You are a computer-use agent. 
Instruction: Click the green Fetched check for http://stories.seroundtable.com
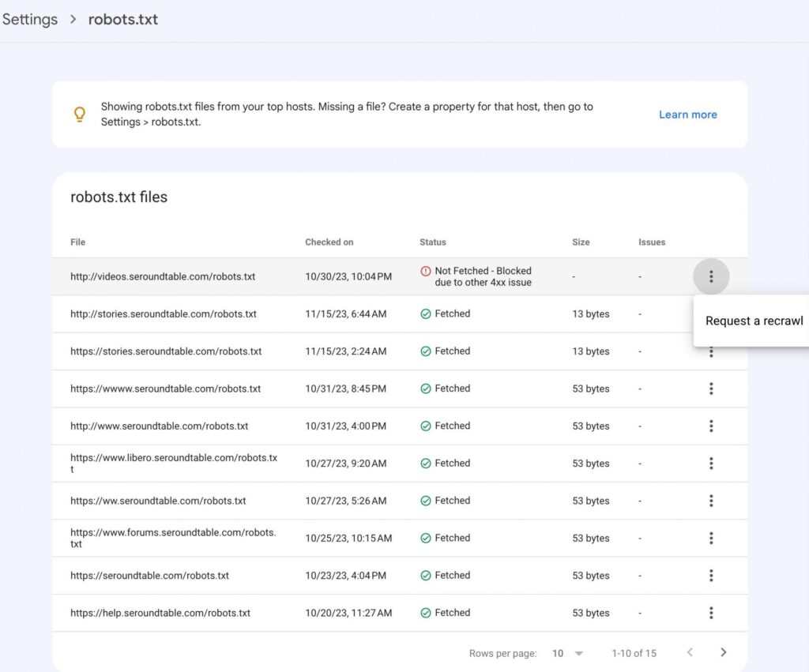click(x=425, y=314)
